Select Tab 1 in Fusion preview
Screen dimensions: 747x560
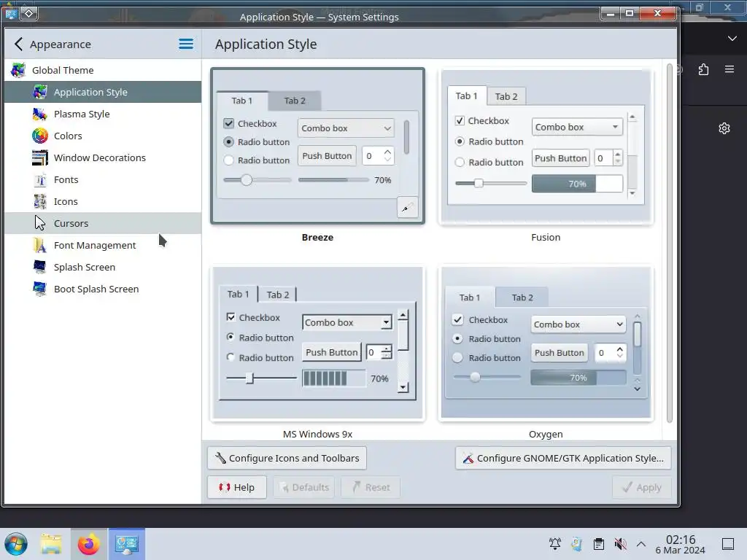coord(466,96)
